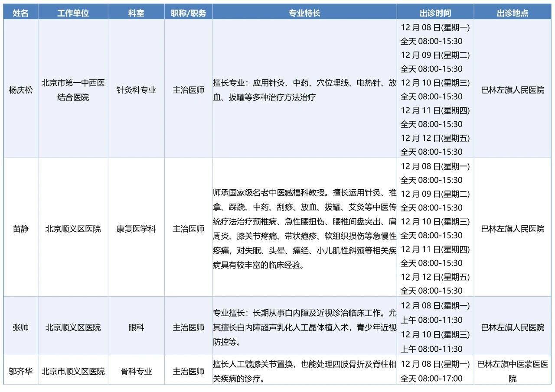Select the 出诊地点 header cell
Screen dimensions: 555x392
[x=513, y=13]
